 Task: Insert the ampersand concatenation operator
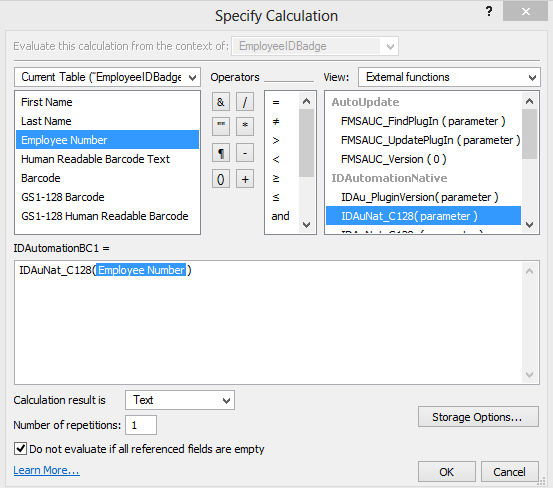(x=221, y=102)
